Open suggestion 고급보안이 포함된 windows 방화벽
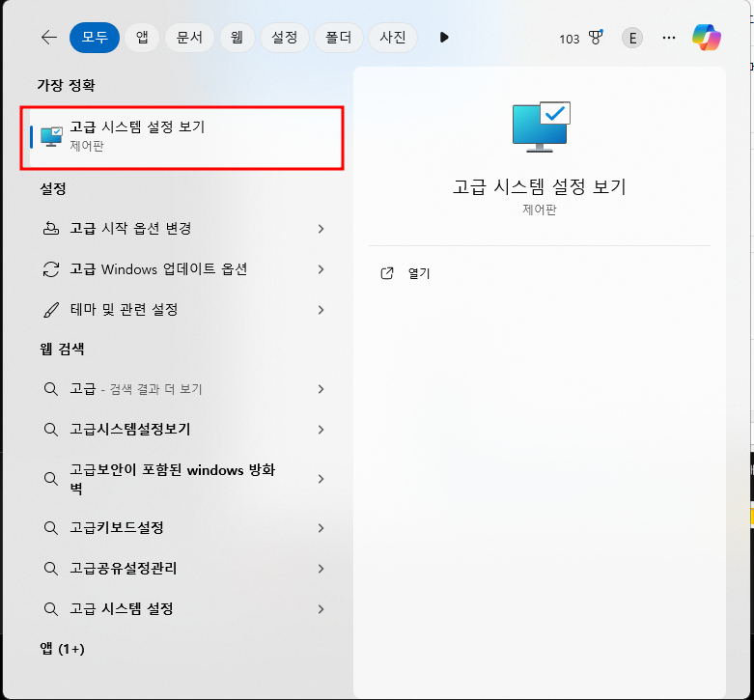 (x=182, y=479)
